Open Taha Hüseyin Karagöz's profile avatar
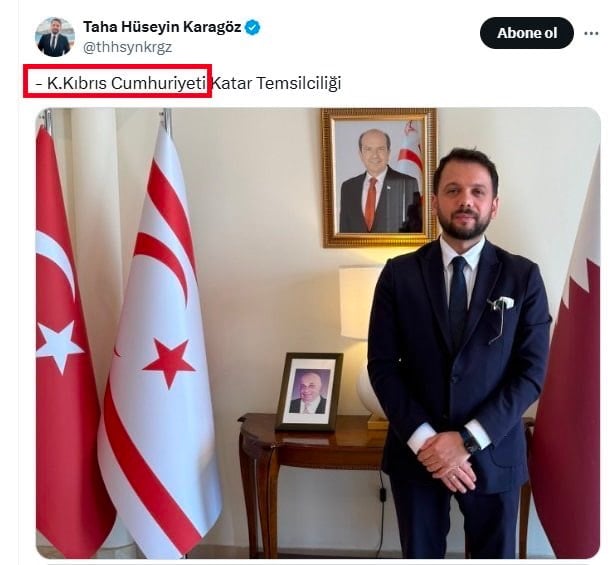This screenshot has height=565, width=615. [x=55, y=37]
